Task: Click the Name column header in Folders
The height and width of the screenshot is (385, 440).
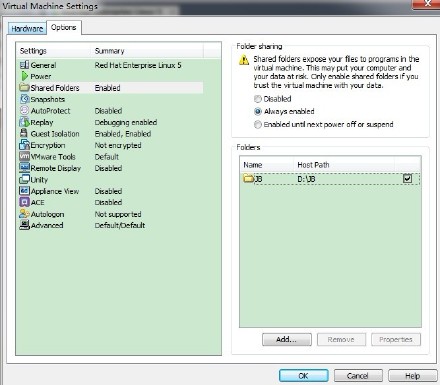Action: coord(267,165)
